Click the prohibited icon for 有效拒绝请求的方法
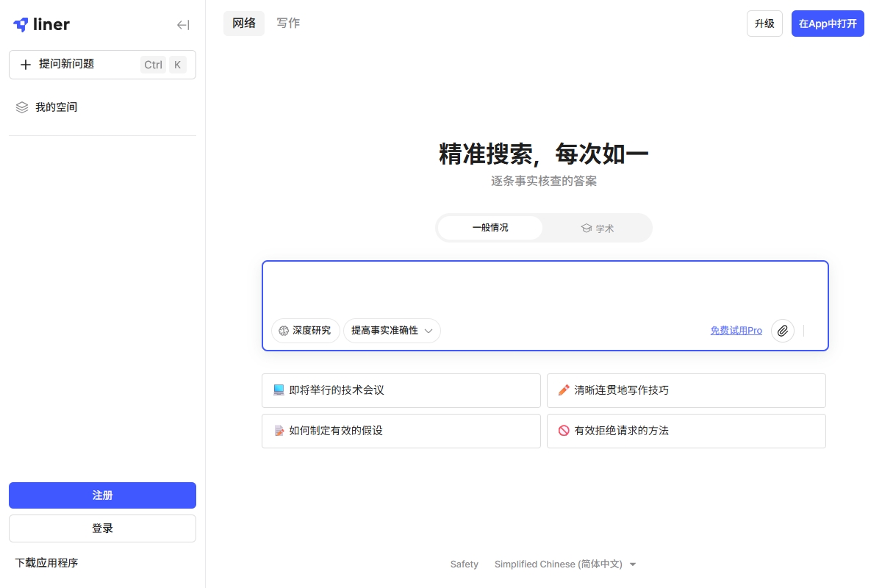 pyautogui.click(x=564, y=431)
